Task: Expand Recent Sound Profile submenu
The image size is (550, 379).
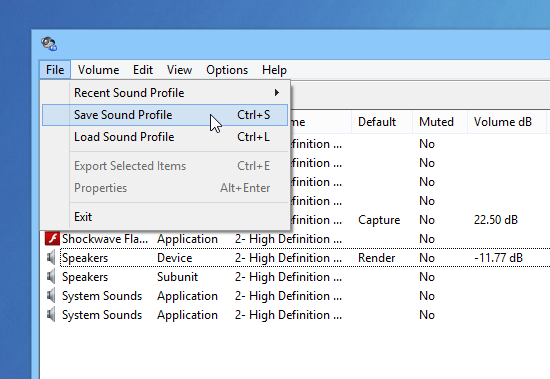Action: point(165,93)
